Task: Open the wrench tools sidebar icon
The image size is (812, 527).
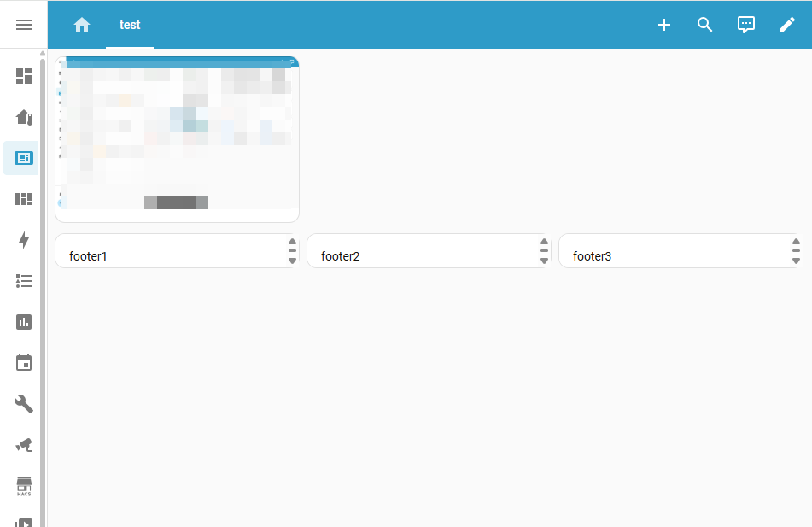Action: 24,404
